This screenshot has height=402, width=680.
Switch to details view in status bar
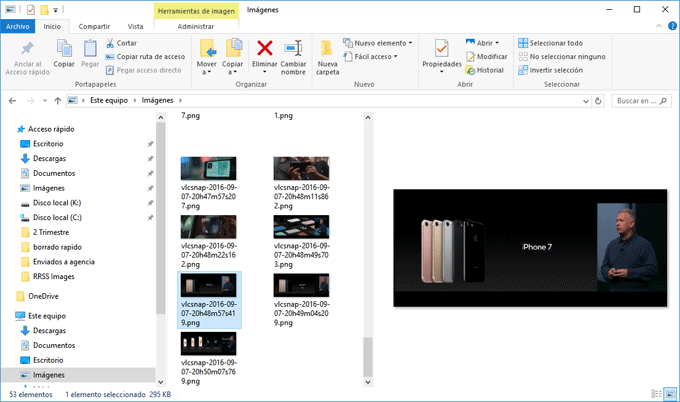[656, 395]
